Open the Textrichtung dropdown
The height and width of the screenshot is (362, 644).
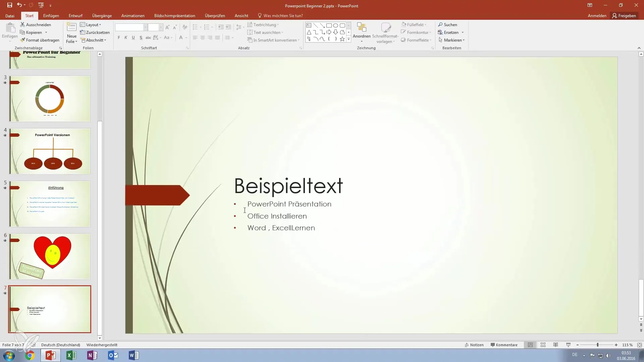coord(263,25)
